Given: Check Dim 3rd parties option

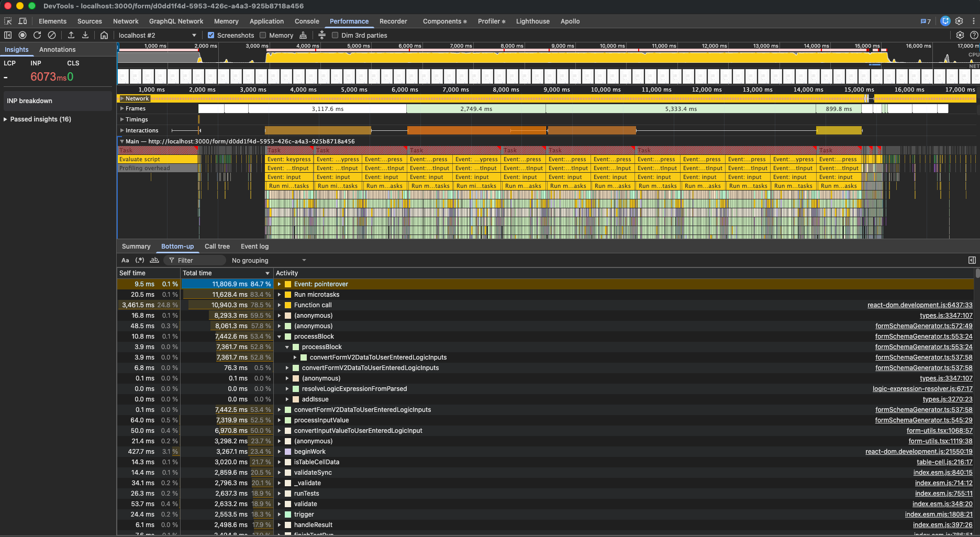Looking at the screenshot, I should click(x=335, y=35).
